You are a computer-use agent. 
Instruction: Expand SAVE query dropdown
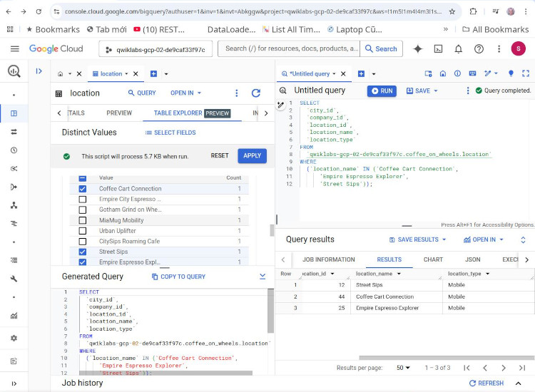click(436, 91)
